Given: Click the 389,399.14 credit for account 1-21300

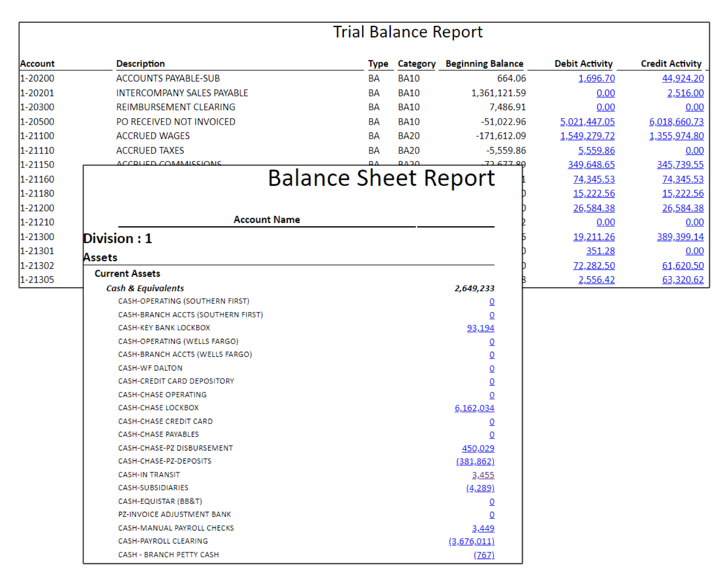Looking at the screenshot, I should pyautogui.click(x=680, y=236).
